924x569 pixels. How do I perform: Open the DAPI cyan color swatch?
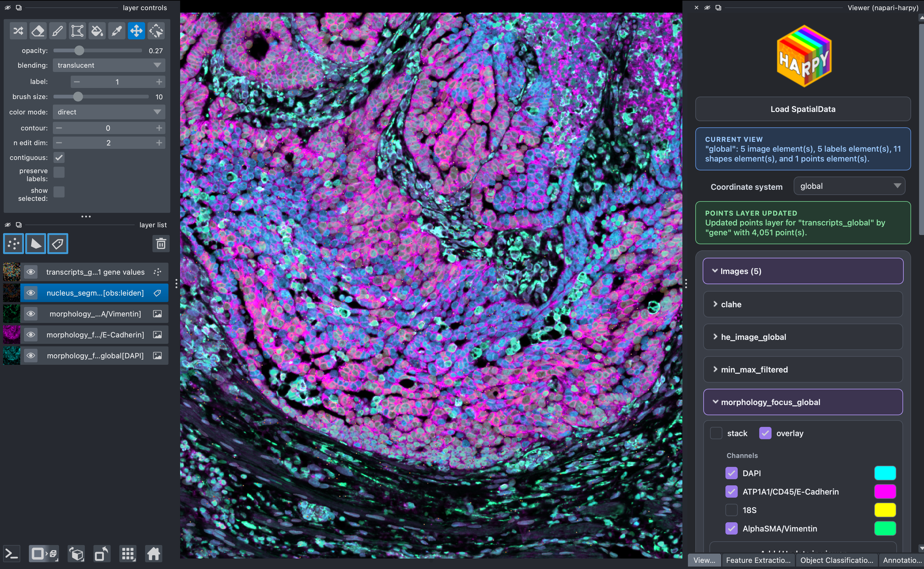pyautogui.click(x=885, y=473)
